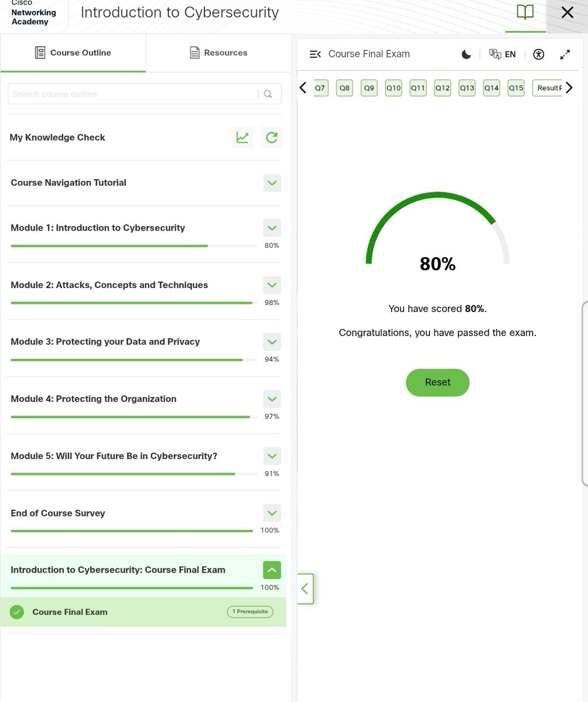Image resolution: width=588 pixels, height=702 pixels.
Task: Click the green completed checkmark icon
Action: [17, 612]
